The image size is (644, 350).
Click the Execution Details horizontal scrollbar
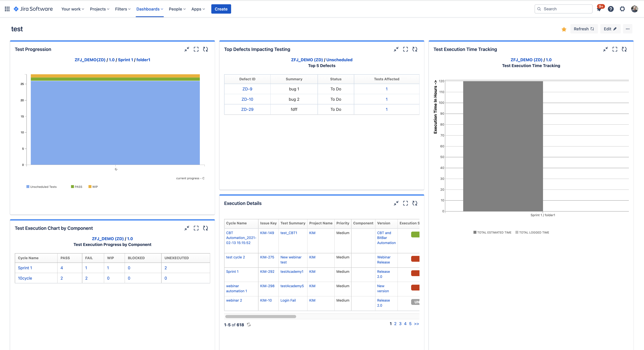(x=260, y=316)
